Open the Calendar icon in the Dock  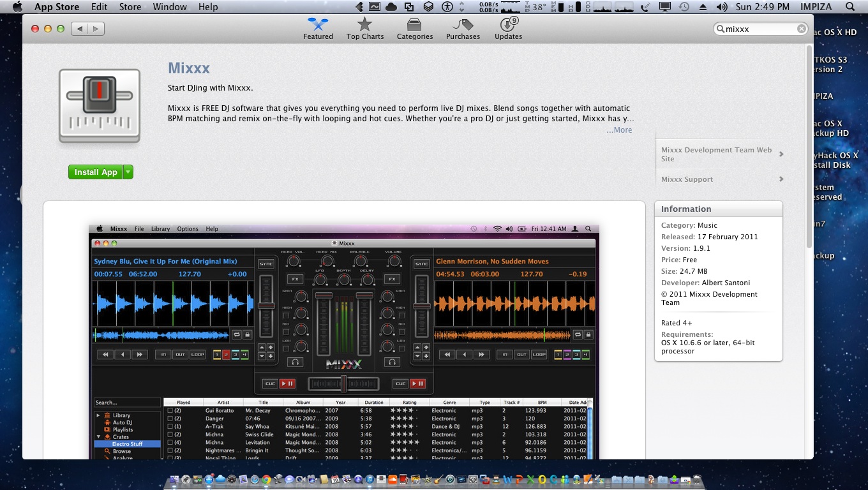335,479
